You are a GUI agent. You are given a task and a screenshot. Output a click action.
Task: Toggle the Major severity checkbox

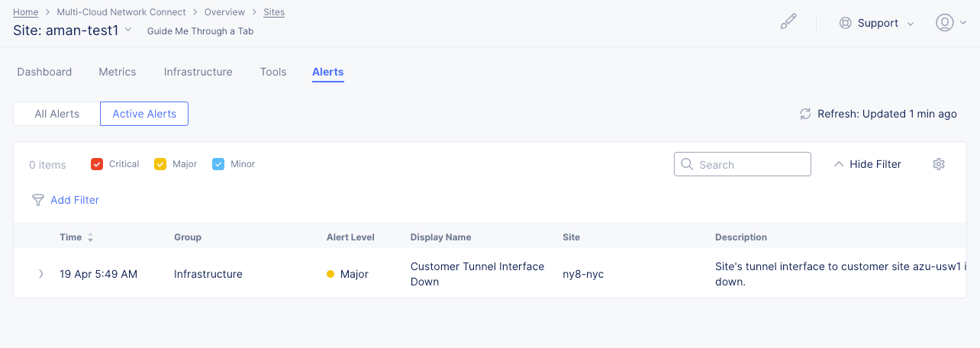(160, 164)
